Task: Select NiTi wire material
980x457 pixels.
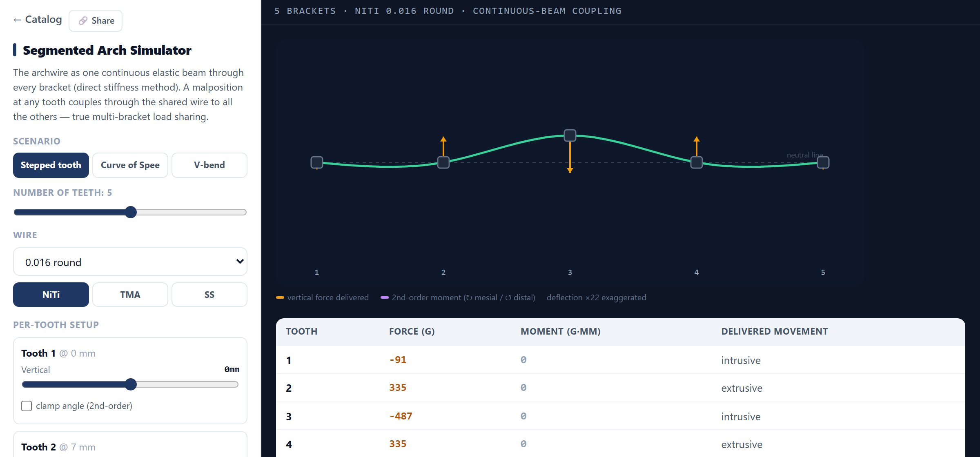Action: click(51, 295)
